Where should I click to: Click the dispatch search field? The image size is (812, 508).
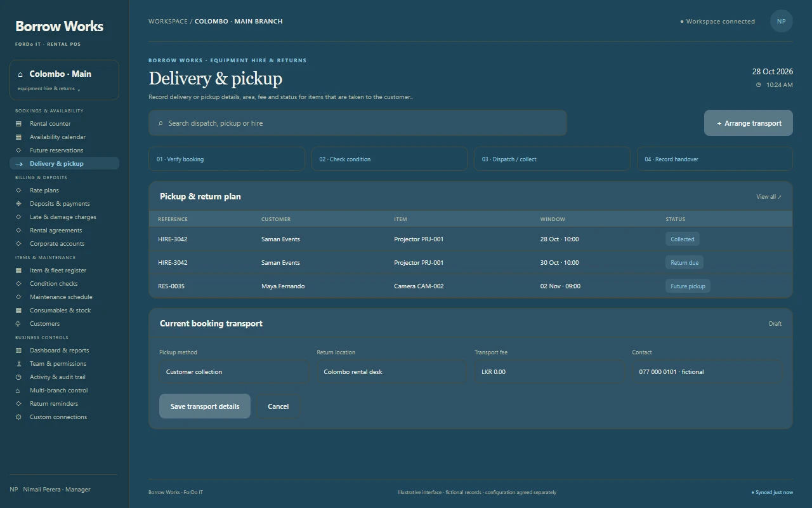tap(358, 123)
